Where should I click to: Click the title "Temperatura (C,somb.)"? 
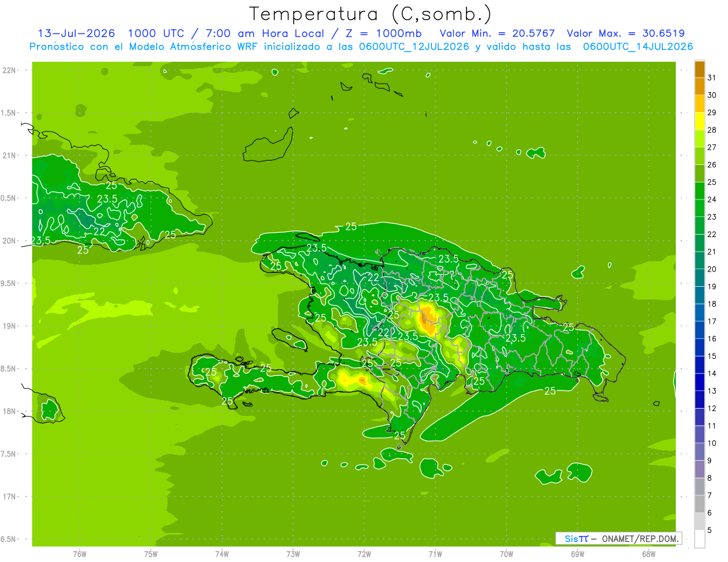coord(369,15)
